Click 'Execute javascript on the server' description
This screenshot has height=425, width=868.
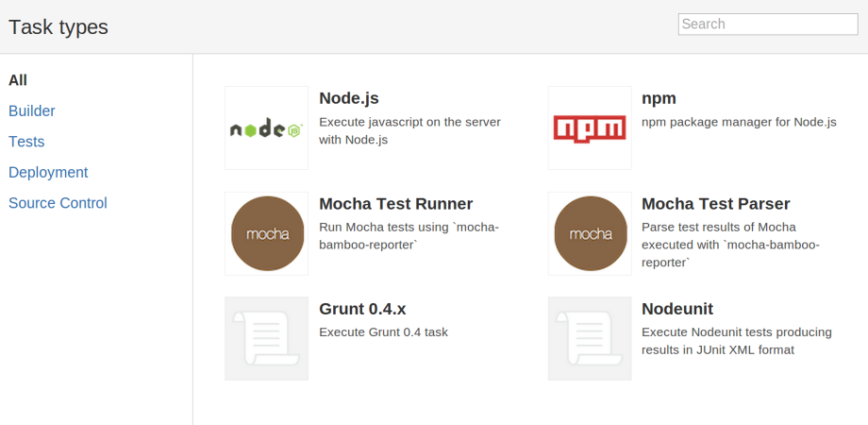pyautogui.click(x=409, y=130)
